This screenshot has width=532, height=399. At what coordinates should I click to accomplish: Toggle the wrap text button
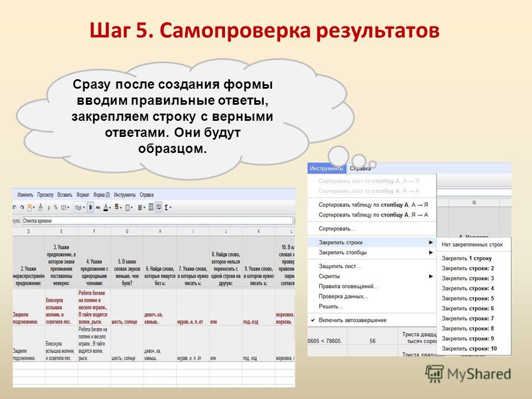[x=158, y=207]
